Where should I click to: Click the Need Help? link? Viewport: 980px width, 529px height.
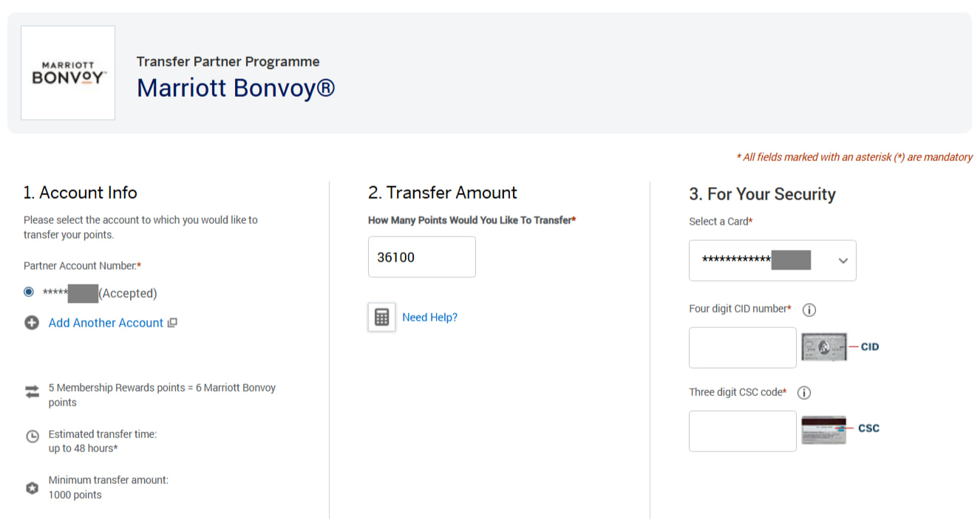pos(429,317)
